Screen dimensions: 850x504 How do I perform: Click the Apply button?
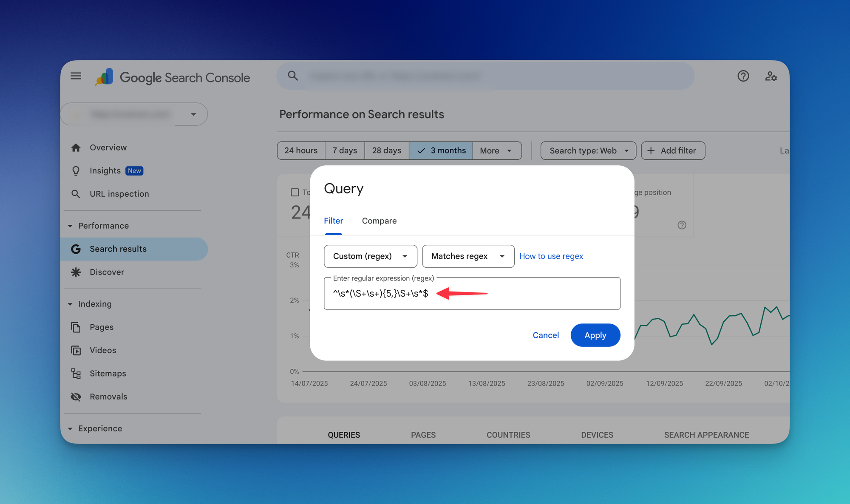pos(595,335)
